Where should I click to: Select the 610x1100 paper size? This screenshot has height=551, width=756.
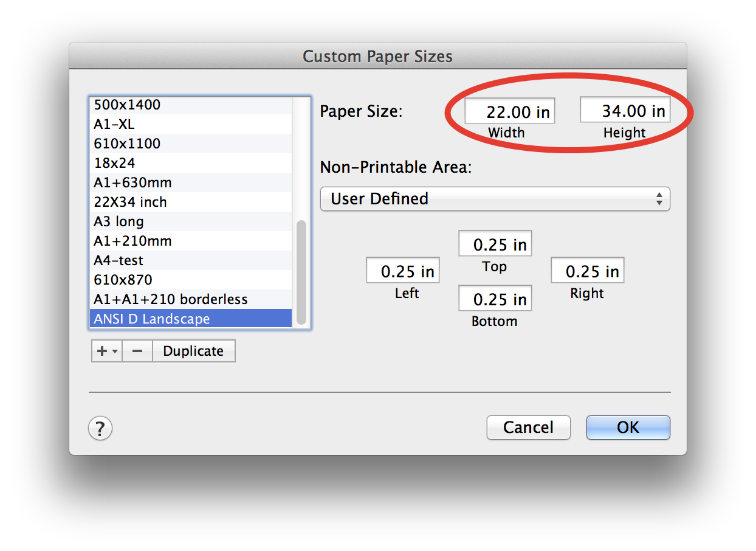[x=190, y=144]
